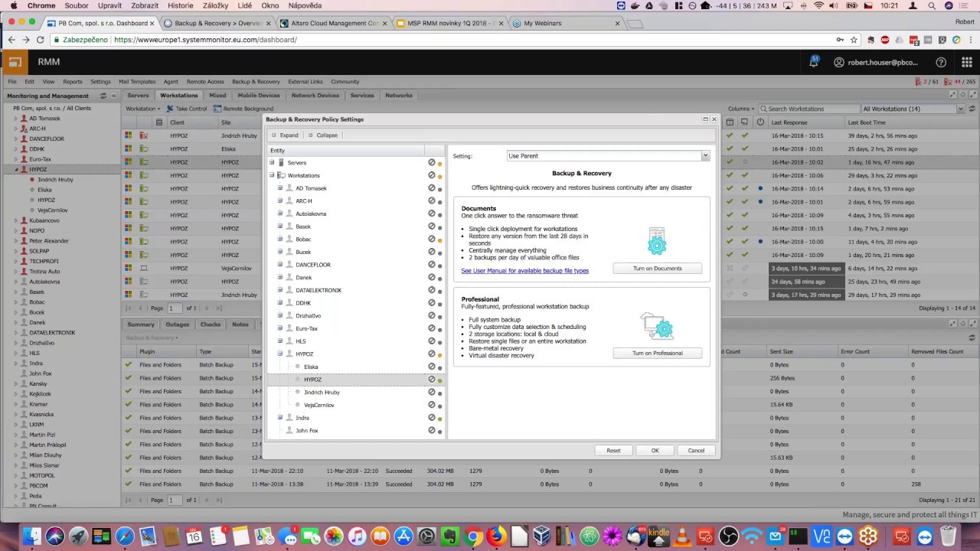Open the Remote Access menu
The height and width of the screenshot is (551, 980).
coord(205,82)
